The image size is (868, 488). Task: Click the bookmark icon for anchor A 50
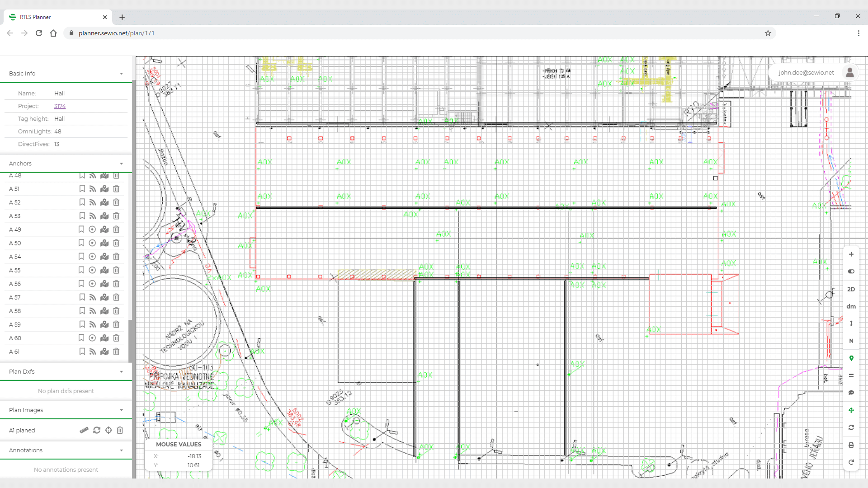pos(81,243)
